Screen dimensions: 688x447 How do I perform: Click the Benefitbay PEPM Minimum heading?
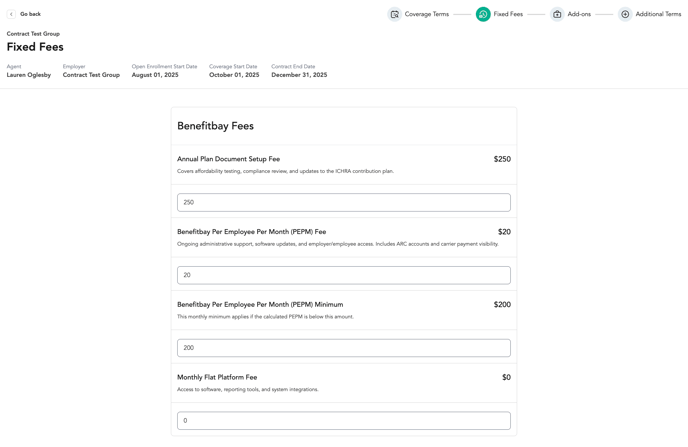point(260,304)
